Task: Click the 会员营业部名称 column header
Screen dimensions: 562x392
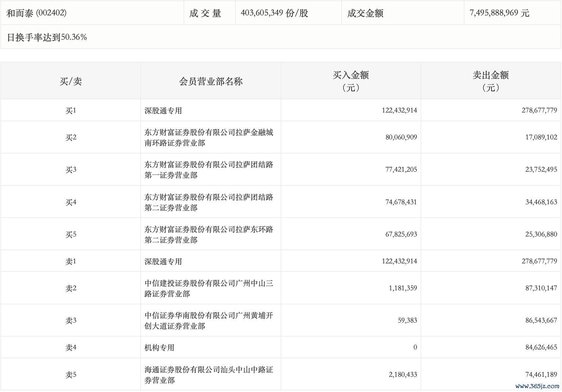Action: point(211,81)
